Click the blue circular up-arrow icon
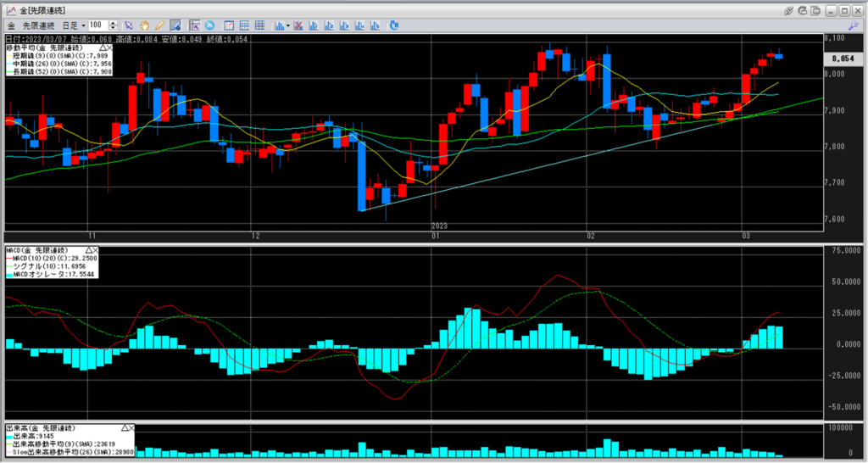Screen dimensions: 868x463 coord(209,25)
